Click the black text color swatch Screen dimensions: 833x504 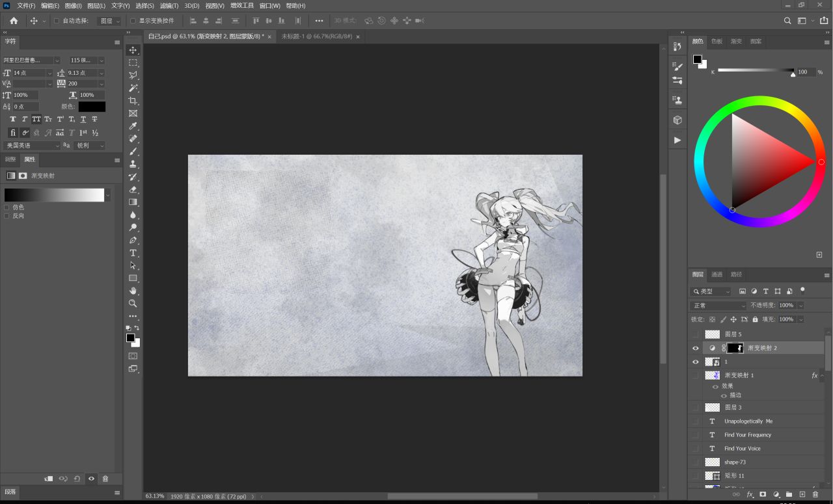pyautogui.click(x=92, y=107)
